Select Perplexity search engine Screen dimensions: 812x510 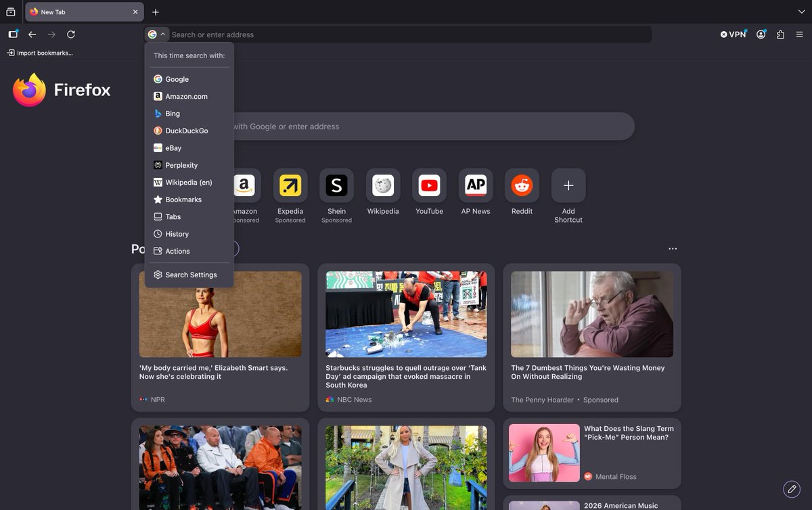(189, 165)
